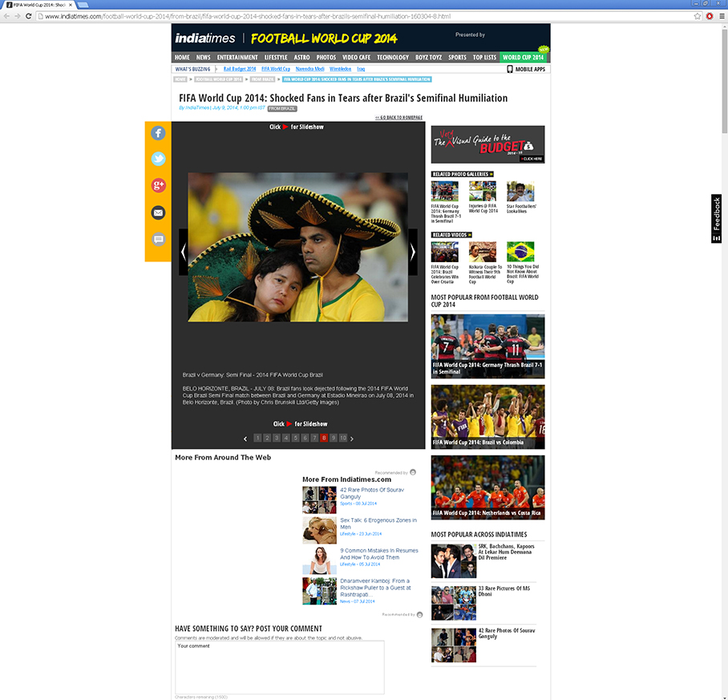Open Dharamveer Kamboj rickshaw puller link
The height and width of the screenshot is (700, 728).
[x=375, y=588]
